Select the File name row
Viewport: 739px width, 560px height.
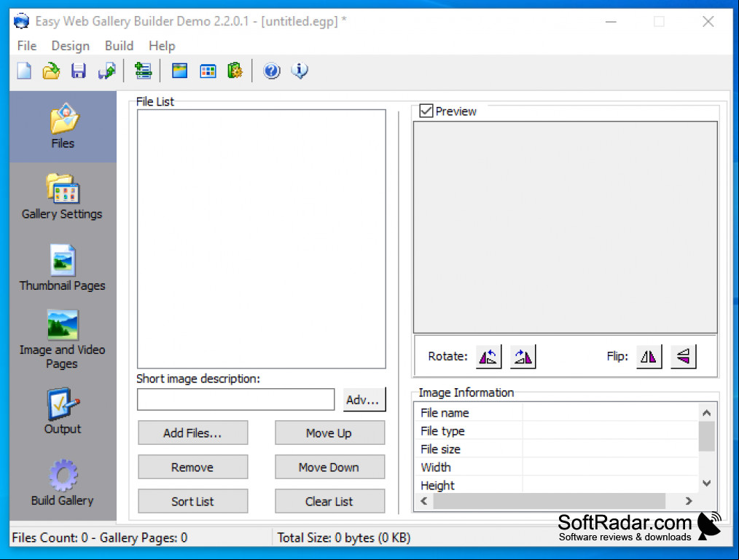tap(557, 413)
